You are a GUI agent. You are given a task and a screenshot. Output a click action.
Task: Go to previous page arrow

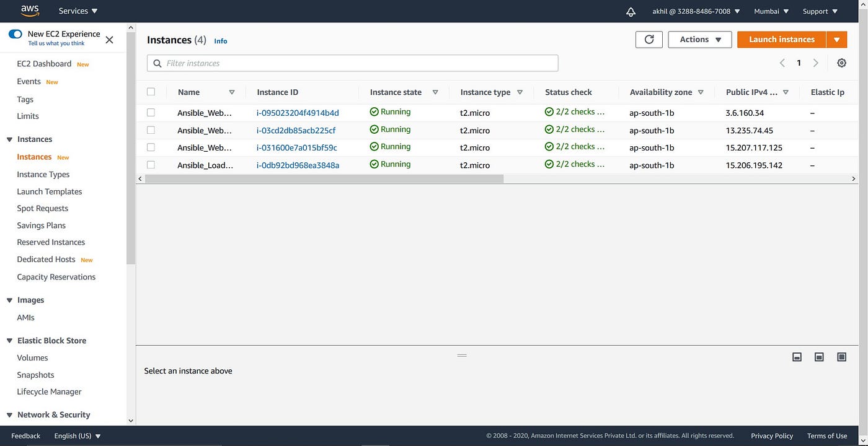782,63
